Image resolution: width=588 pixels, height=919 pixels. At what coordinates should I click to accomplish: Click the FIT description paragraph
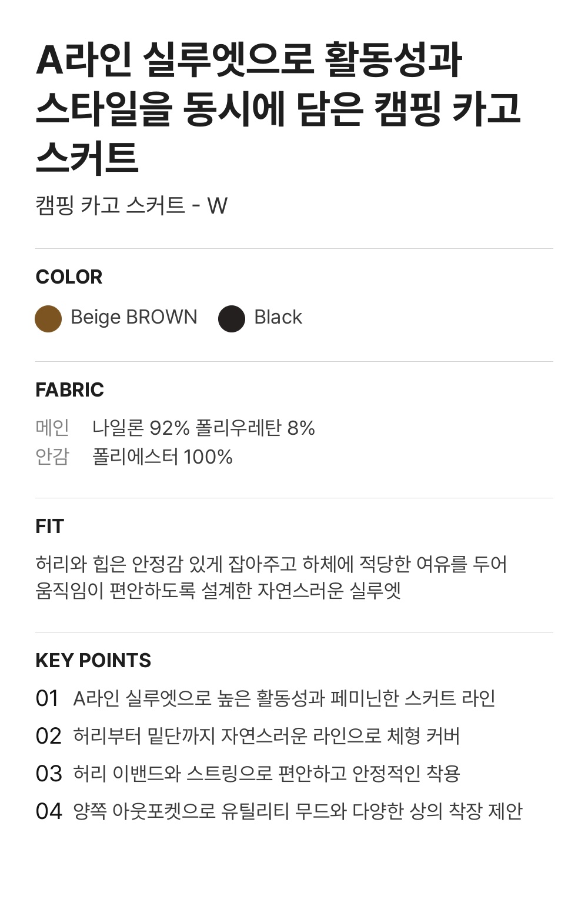271,577
